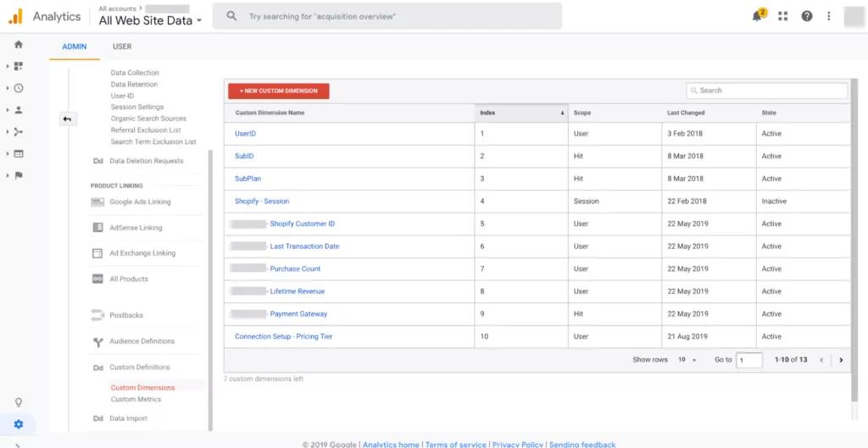Click the New Custom Dimension button
868x448 pixels.
[278, 91]
